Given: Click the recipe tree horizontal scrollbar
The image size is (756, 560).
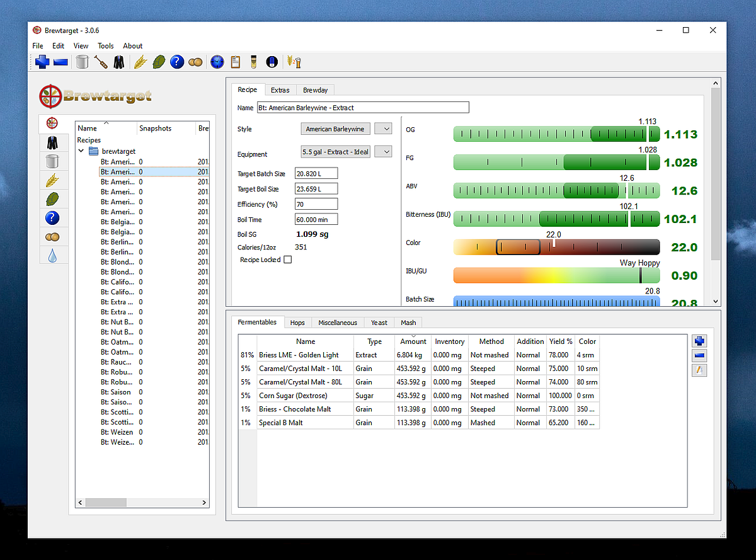Looking at the screenshot, I should pyautogui.click(x=142, y=503).
